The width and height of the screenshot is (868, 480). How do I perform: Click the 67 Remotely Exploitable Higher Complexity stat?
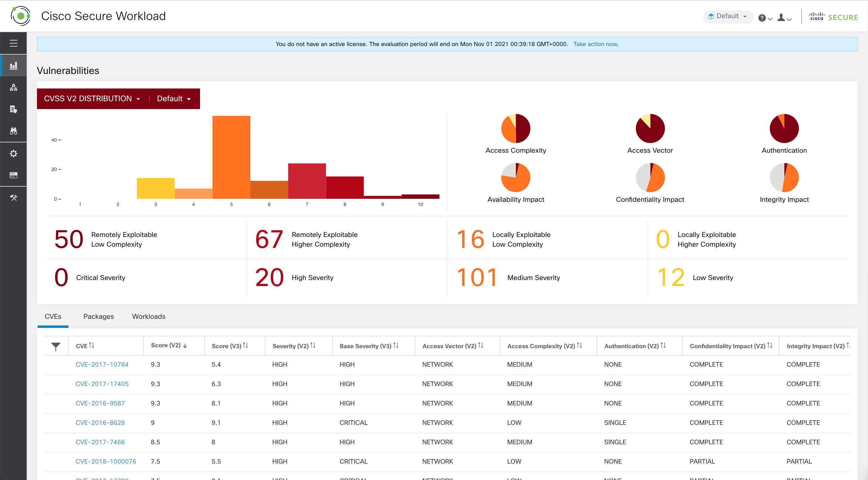pos(306,239)
